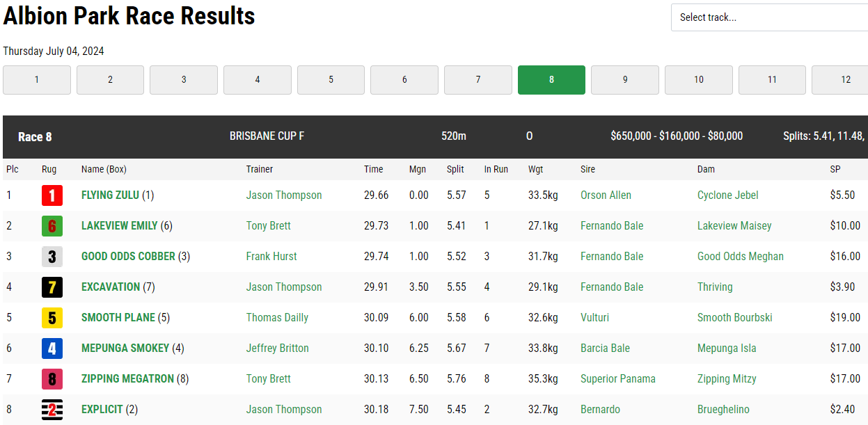Viewport: 868px width, 425px height.
Task: Select the active race 8 tab
Action: [551, 80]
